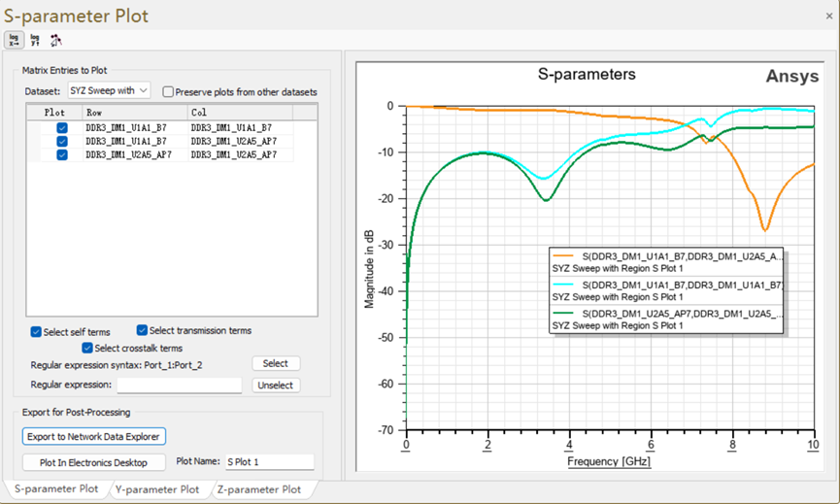Viewport: 840px width, 504px height.
Task: Switch to Z-parameter Plot tab
Action: point(258,489)
